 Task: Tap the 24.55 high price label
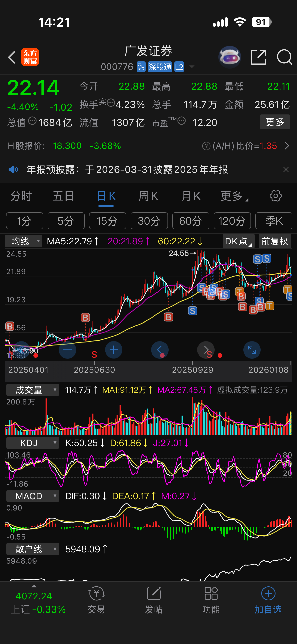pyautogui.click(x=182, y=253)
